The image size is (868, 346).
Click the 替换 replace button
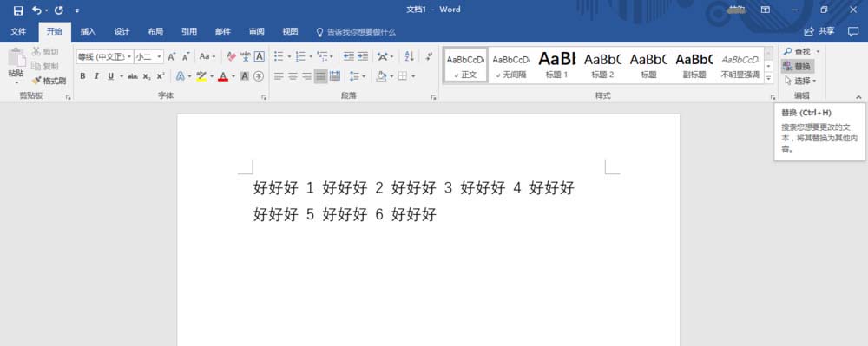pyautogui.click(x=797, y=66)
